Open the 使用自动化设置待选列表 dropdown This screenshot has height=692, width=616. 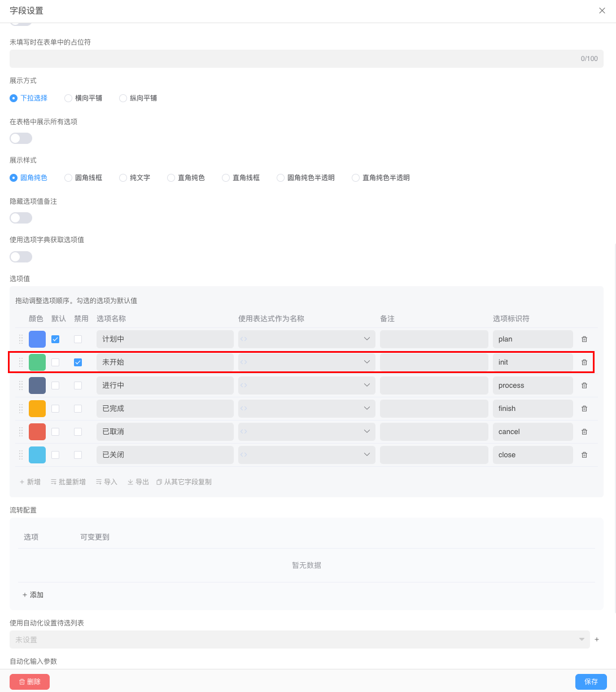pos(299,640)
